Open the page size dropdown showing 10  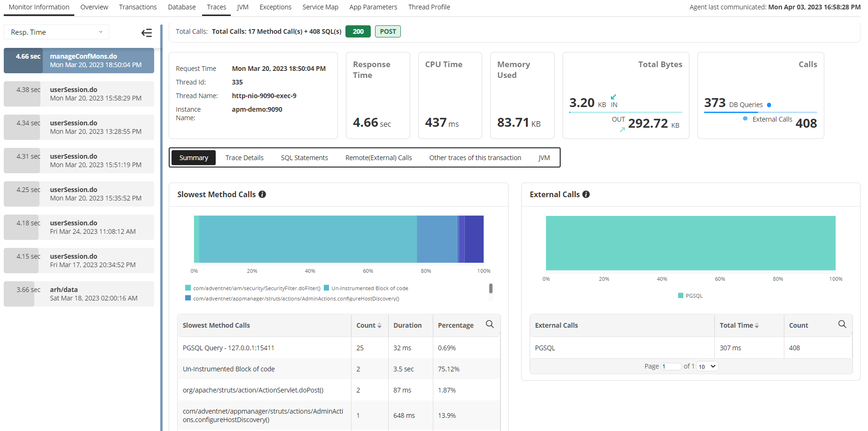coord(707,366)
